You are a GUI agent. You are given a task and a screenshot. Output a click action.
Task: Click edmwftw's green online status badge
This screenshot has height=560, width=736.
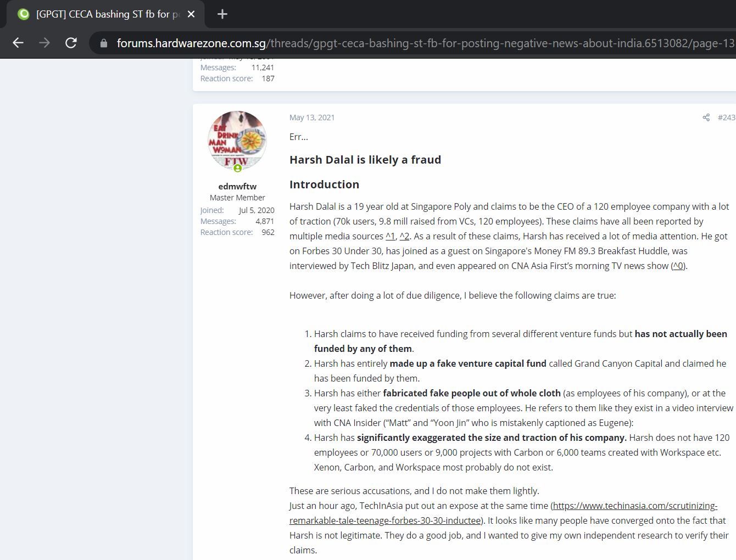pyautogui.click(x=238, y=169)
